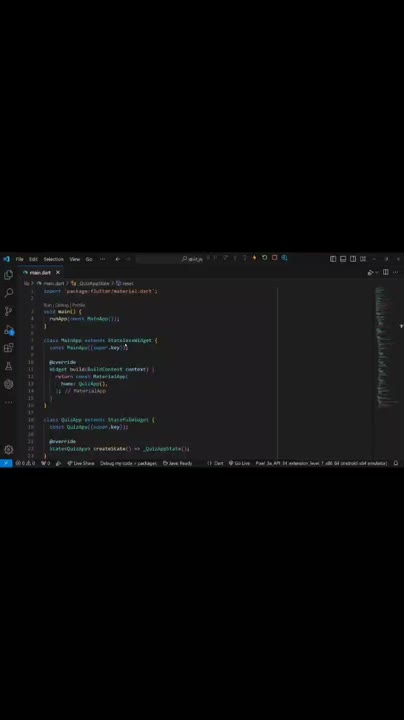Open the Run and Debug view
The height and width of the screenshot is (720, 404).
coord(9,330)
